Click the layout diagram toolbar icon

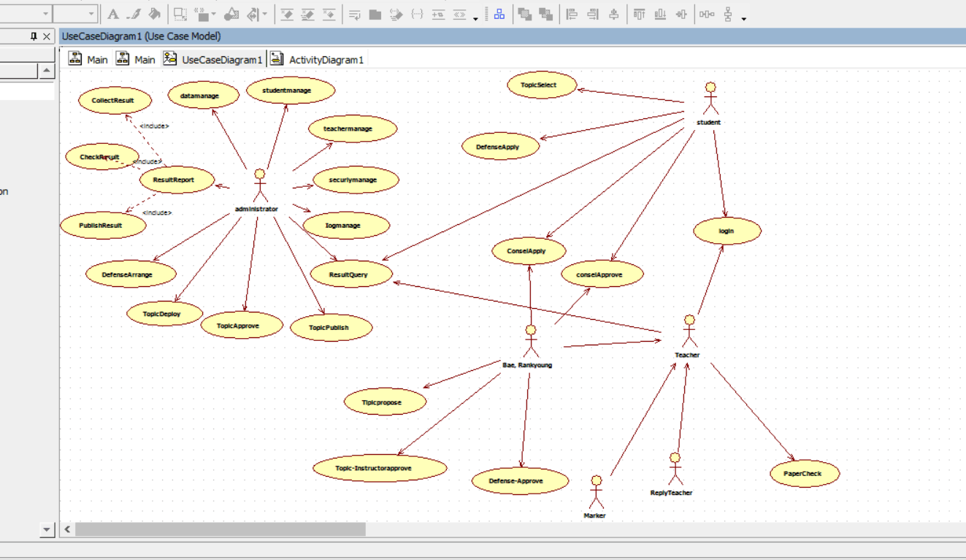click(x=499, y=14)
